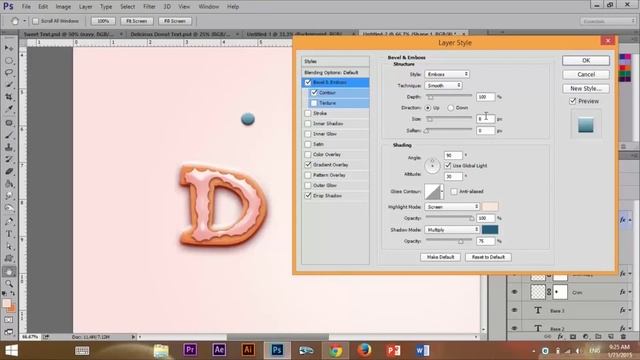The image size is (640, 360).
Task: Enable the Stroke effect checkbox
Action: 308,113
